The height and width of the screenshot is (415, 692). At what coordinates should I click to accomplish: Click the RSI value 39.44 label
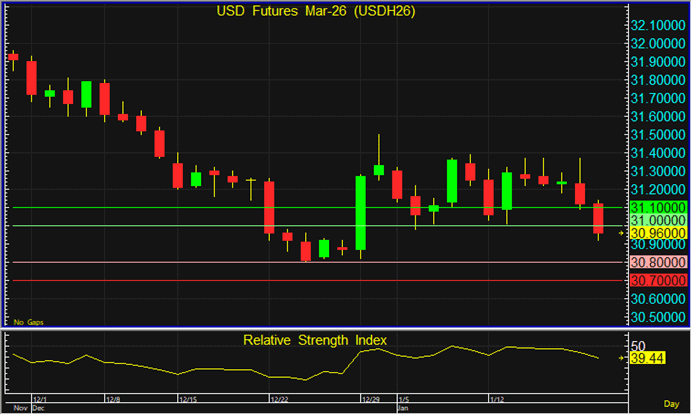pos(657,357)
